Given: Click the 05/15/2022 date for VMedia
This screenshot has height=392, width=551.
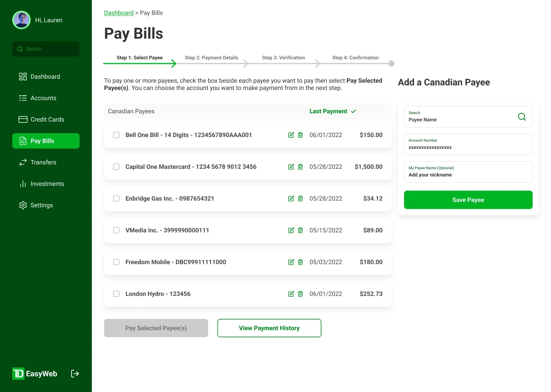Looking at the screenshot, I should pyautogui.click(x=326, y=230).
